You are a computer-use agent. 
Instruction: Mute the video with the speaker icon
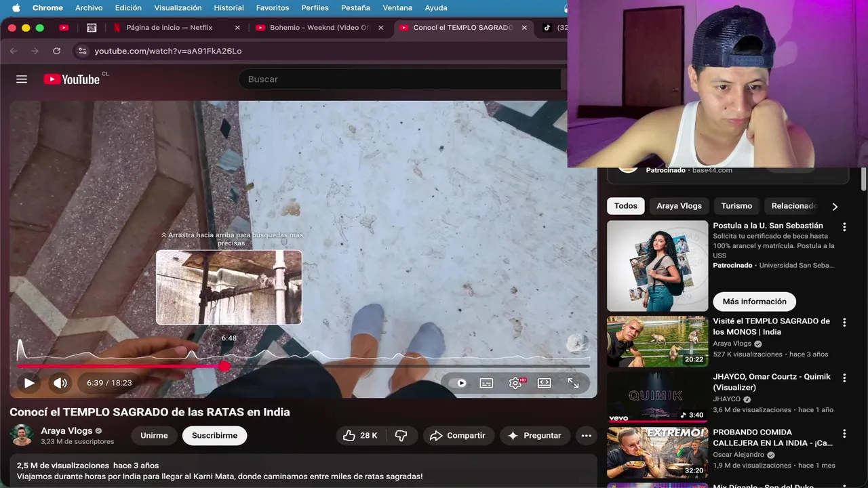click(x=60, y=383)
